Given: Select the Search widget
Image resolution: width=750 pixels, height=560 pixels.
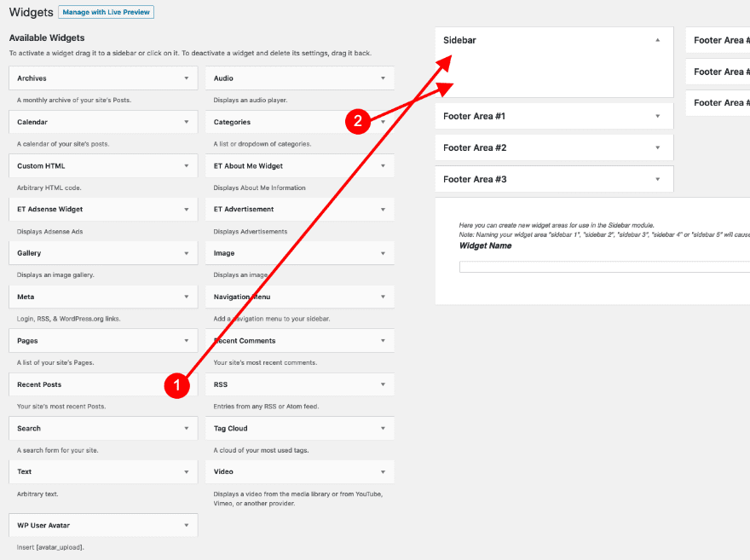Looking at the screenshot, I should (29, 428).
